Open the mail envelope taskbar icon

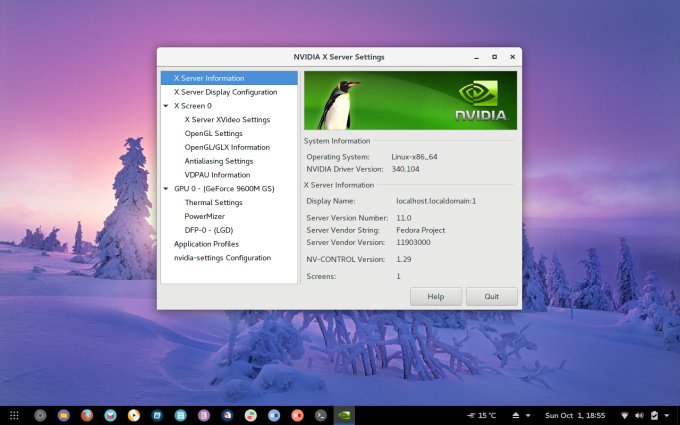point(111,415)
